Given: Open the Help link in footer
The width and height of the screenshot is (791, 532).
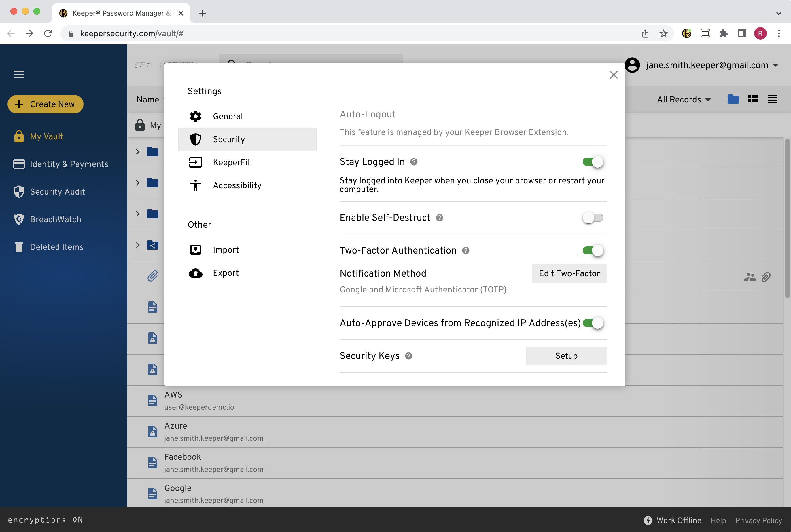Looking at the screenshot, I should pos(718,520).
